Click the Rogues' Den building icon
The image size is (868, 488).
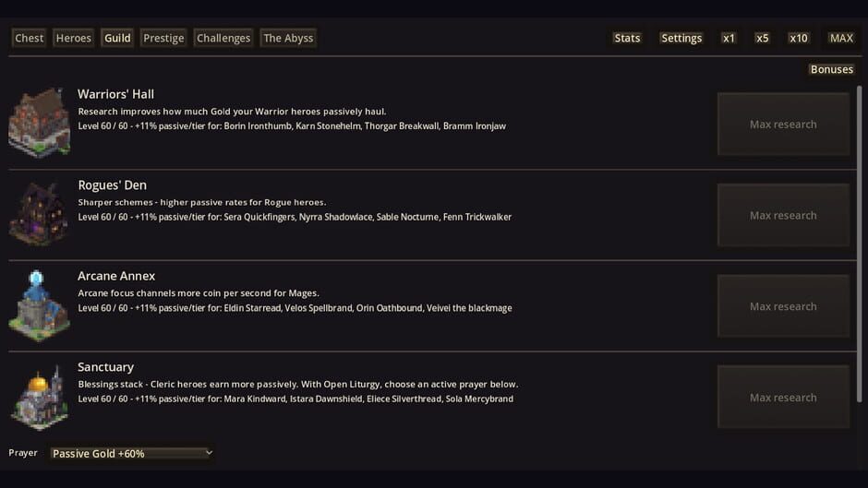click(40, 213)
